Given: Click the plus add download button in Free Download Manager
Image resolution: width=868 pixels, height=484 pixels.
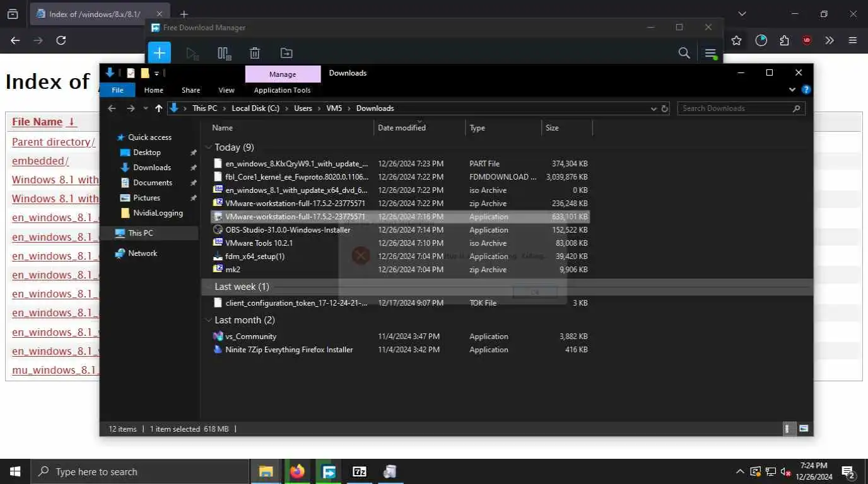Looking at the screenshot, I should pyautogui.click(x=160, y=53).
